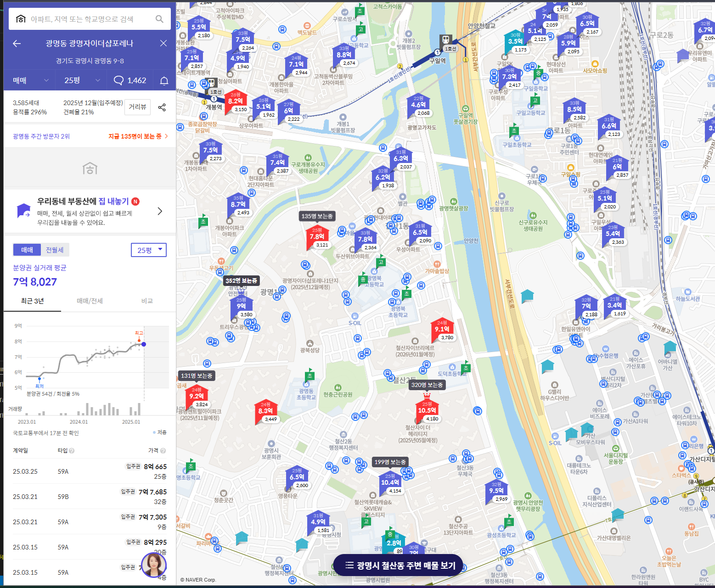Click the 320명 보는중 map tooltip
The image size is (715, 588).
point(427,385)
